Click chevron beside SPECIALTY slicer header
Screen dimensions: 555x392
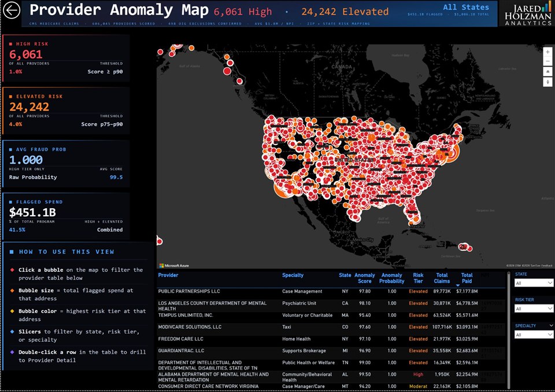551,326
